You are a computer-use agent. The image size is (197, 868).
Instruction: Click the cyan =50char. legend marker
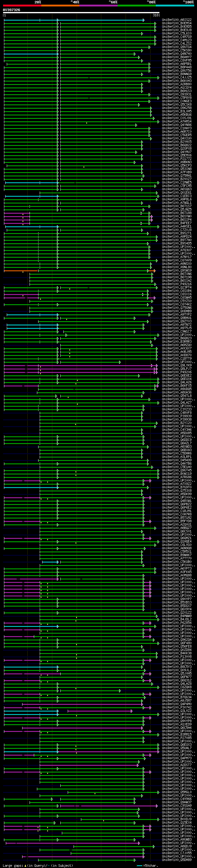click(x=139, y=866)
